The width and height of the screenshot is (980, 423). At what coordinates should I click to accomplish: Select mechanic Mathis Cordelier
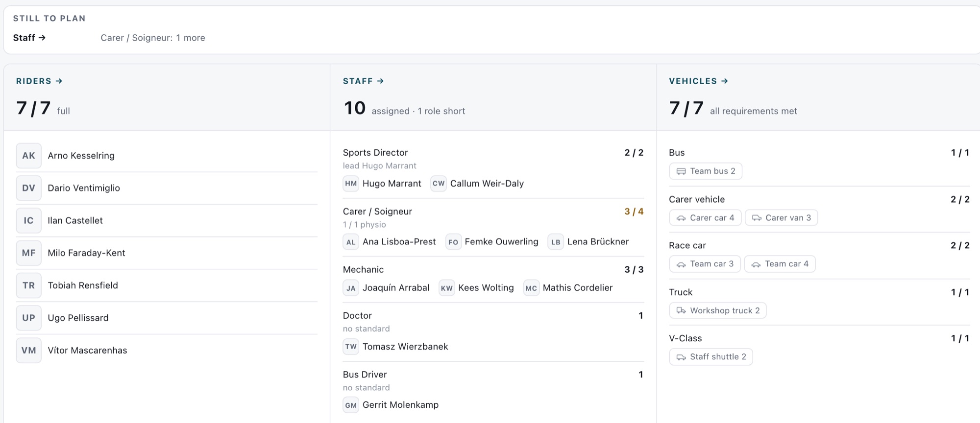tap(568, 288)
